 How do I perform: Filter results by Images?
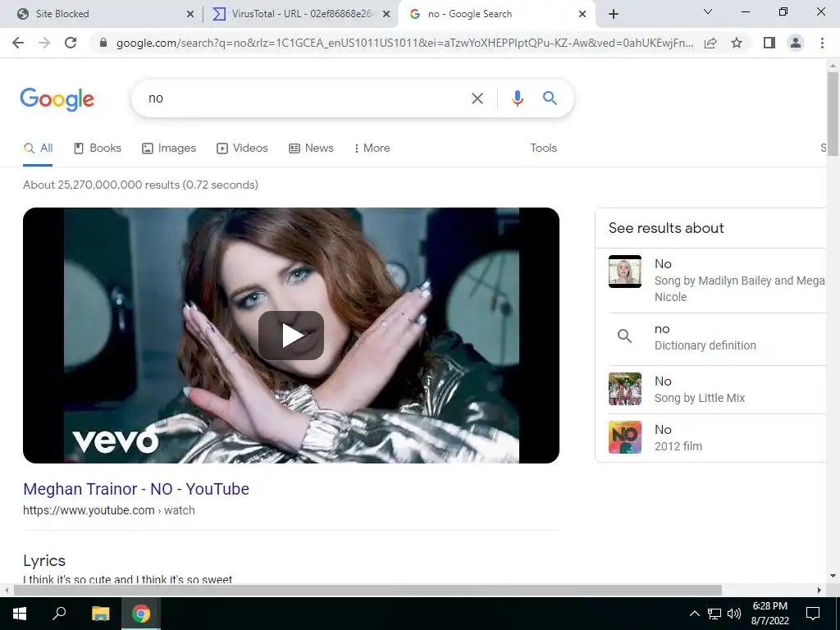tap(169, 148)
